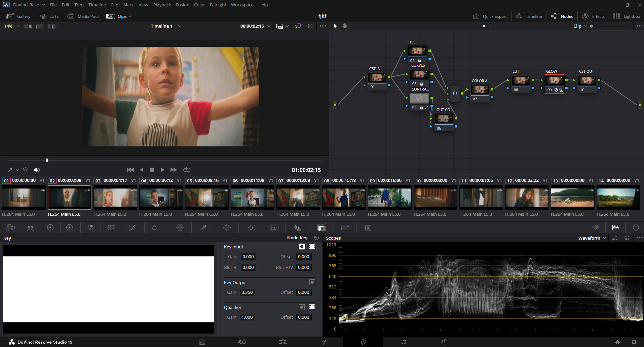Show the Scopes panel icon
This screenshot has width=644, height=347.
coord(616,228)
